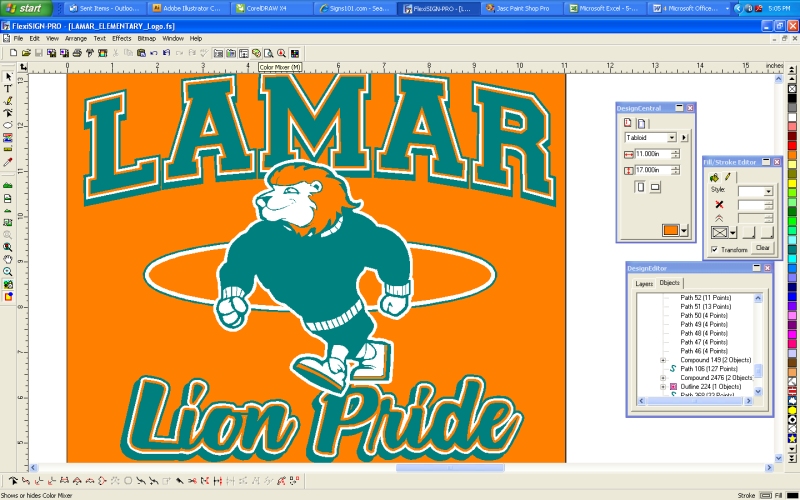Expand the Outline 224 tree node
The height and width of the screenshot is (500, 800).
(x=663, y=387)
